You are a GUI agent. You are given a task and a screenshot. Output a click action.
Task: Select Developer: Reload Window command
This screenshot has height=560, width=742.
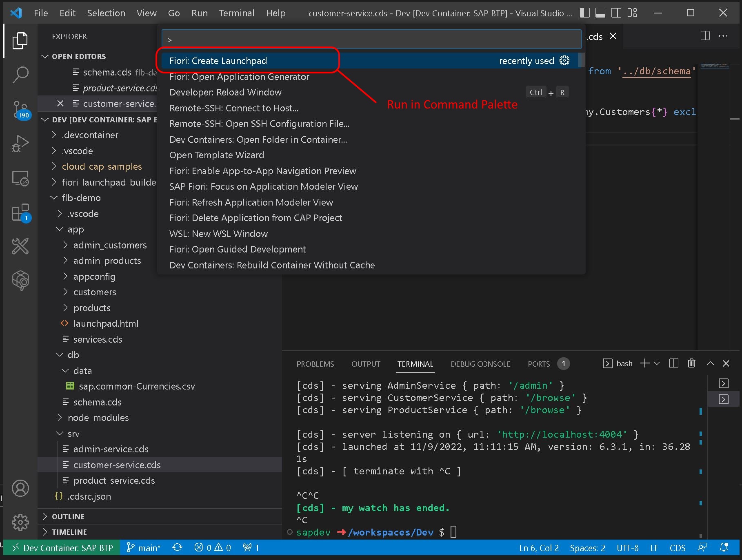370,92
